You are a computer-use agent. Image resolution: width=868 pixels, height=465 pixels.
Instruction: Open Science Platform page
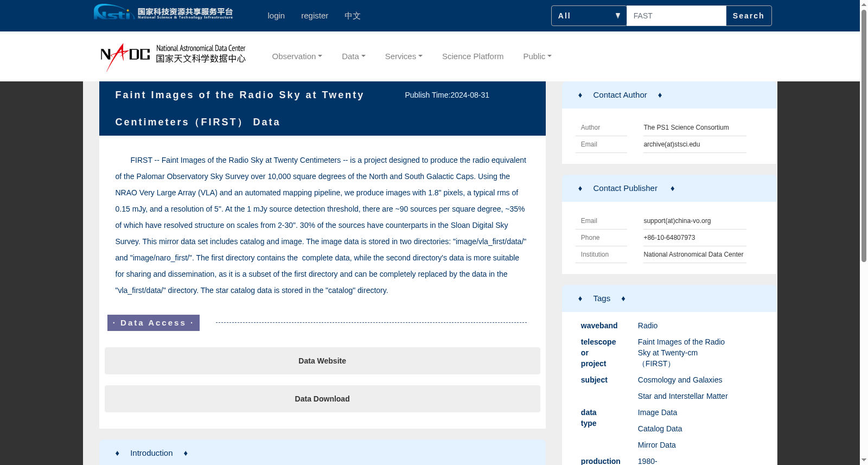point(473,56)
